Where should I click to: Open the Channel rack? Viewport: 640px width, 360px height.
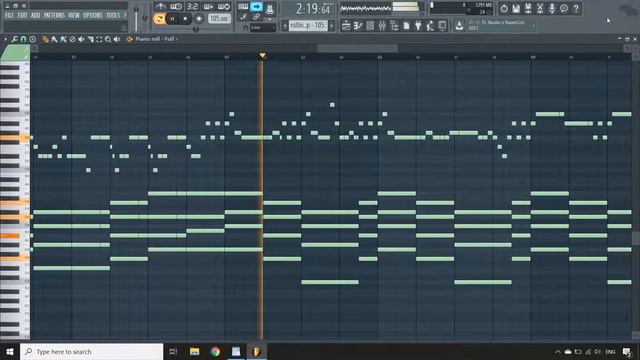click(370, 26)
